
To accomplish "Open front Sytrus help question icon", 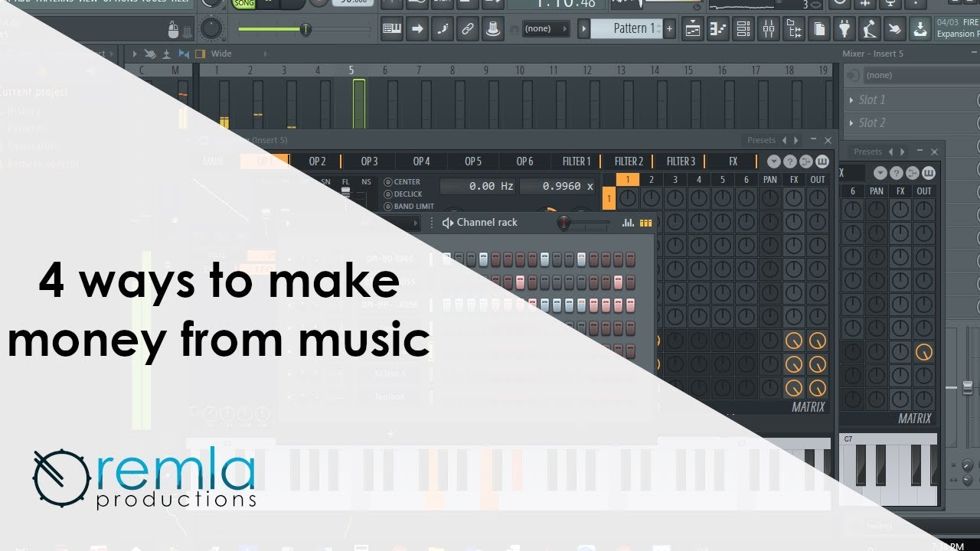I will 789,161.
